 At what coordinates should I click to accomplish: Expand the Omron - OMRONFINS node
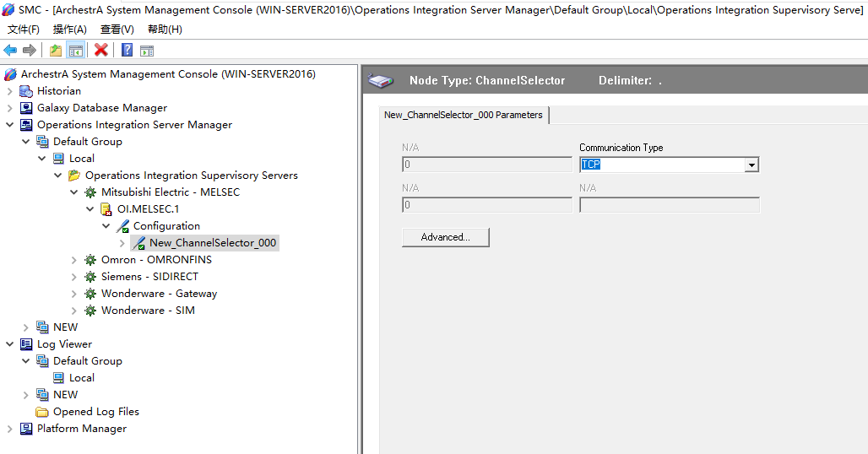point(74,260)
